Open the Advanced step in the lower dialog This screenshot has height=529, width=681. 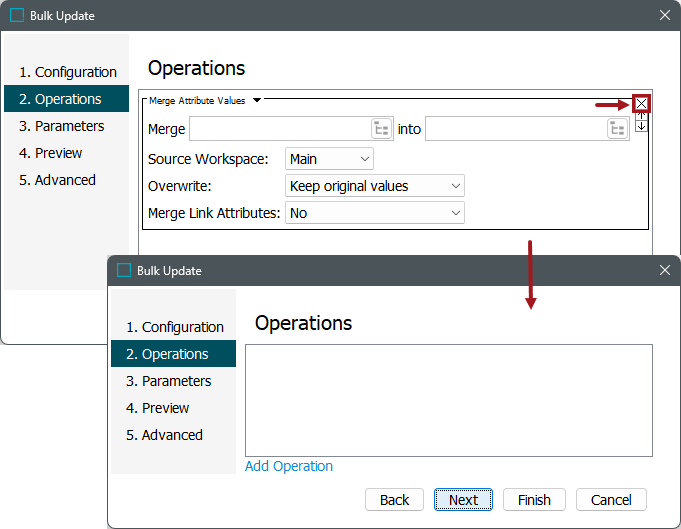click(x=164, y=435)
